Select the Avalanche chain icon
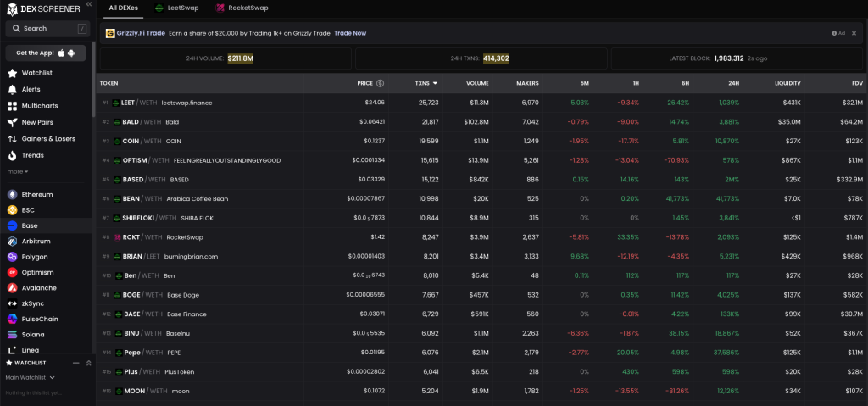The width and height of the screenshot is (868, 406). pyautogui.click(x=12, y=288)
